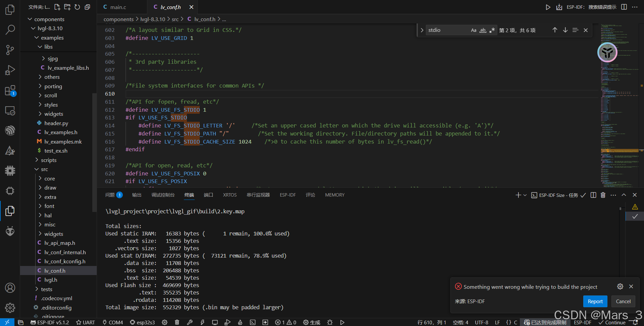This screenshot has width=644, height=326.
Task: Select COM4 port in status bar
Action: tap(113, 322)
